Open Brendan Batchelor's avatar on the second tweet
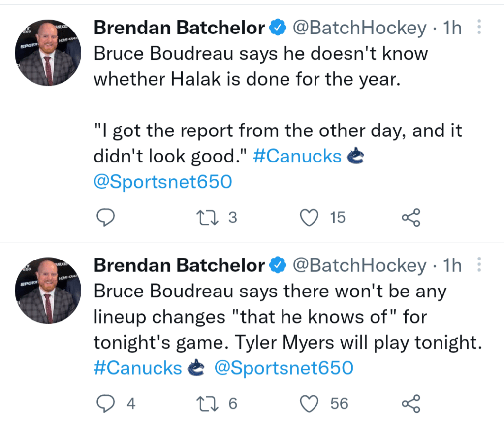Viewport: 504px width, 422px height. 48,290
